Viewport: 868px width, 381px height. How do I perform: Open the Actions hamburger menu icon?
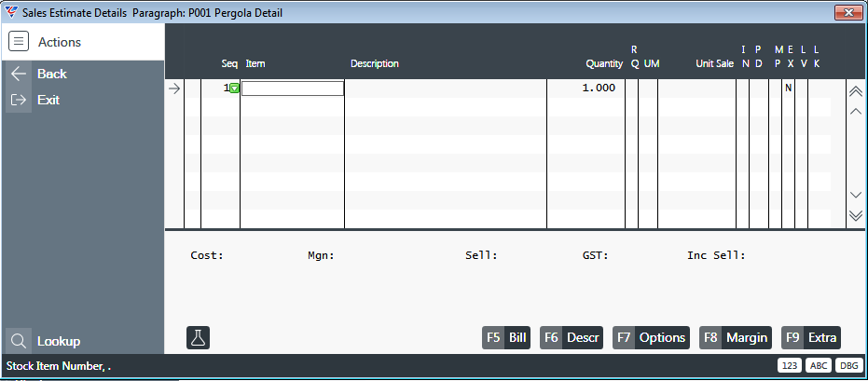click(19, 42)
